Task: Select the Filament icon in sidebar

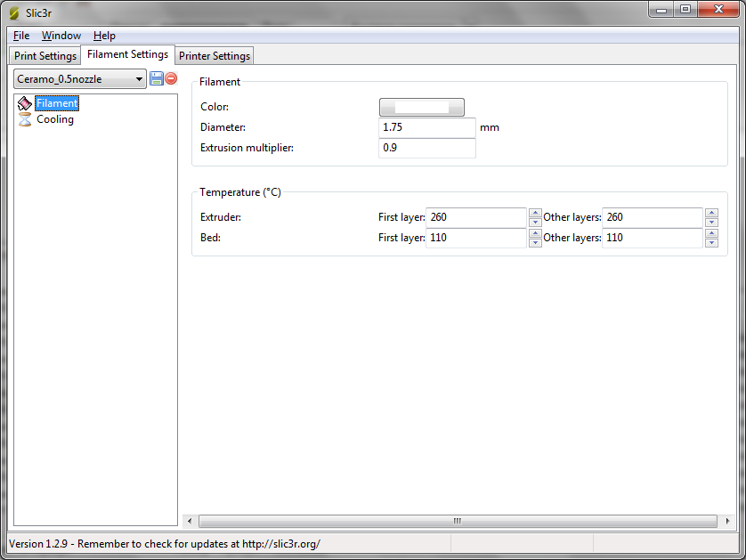Action: (25, 103)
